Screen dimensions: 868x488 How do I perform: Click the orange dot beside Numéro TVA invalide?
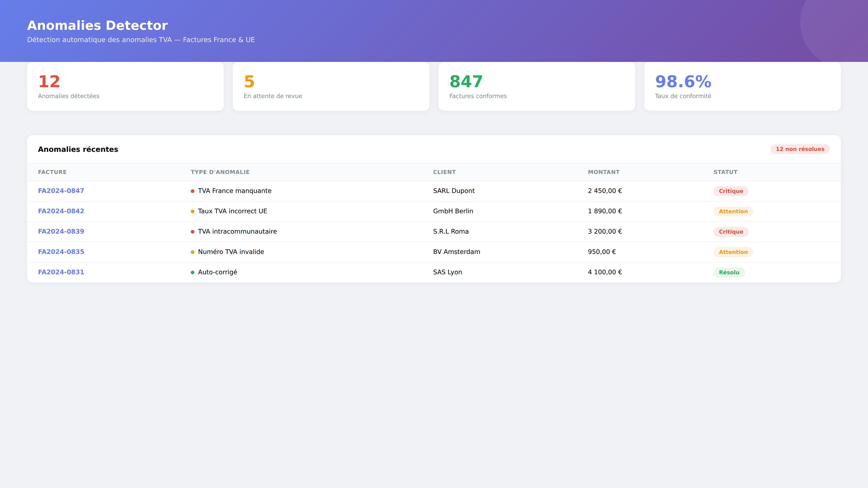coord(192,252)
